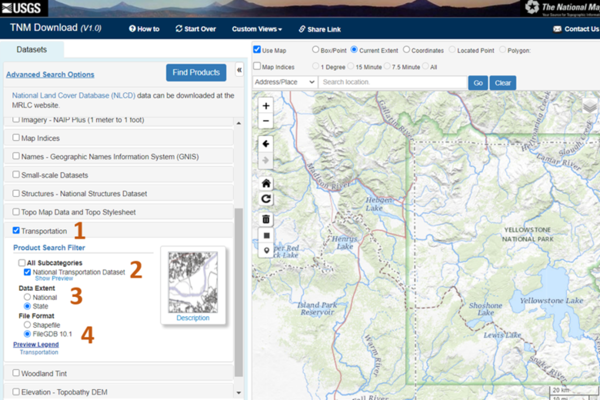Collapse the left panel with double-chevron icon
The image size is (600, 400).
pyautogui.click(x=239, y=70)
